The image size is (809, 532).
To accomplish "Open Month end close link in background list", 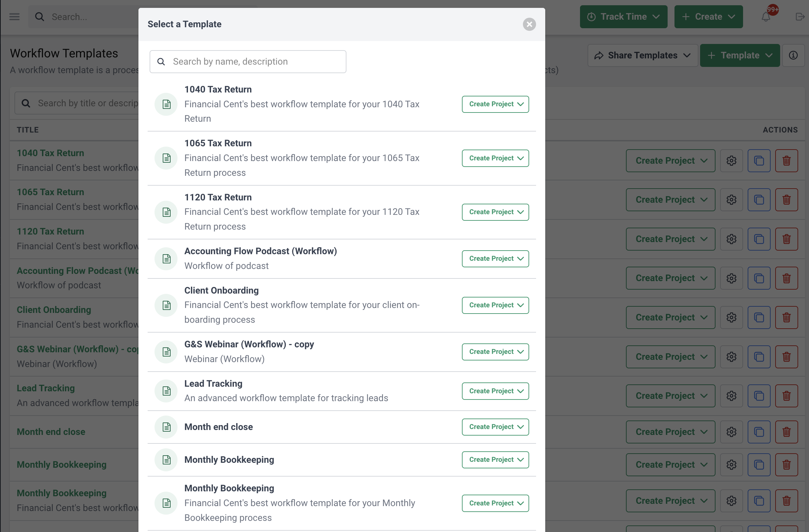I will pos(51,432).
